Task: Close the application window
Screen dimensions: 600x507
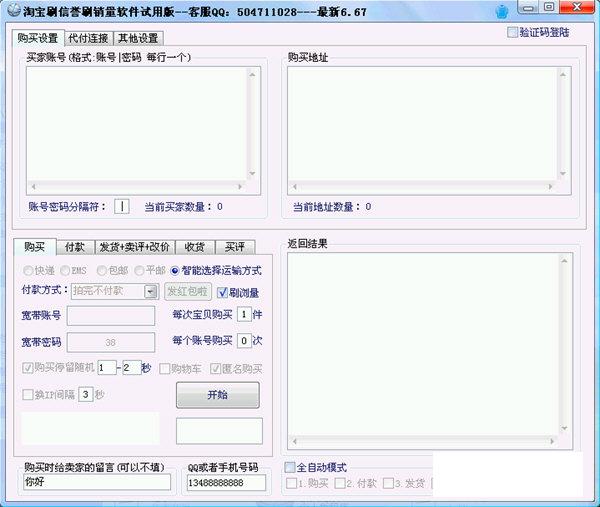Action: click(577, 7)
